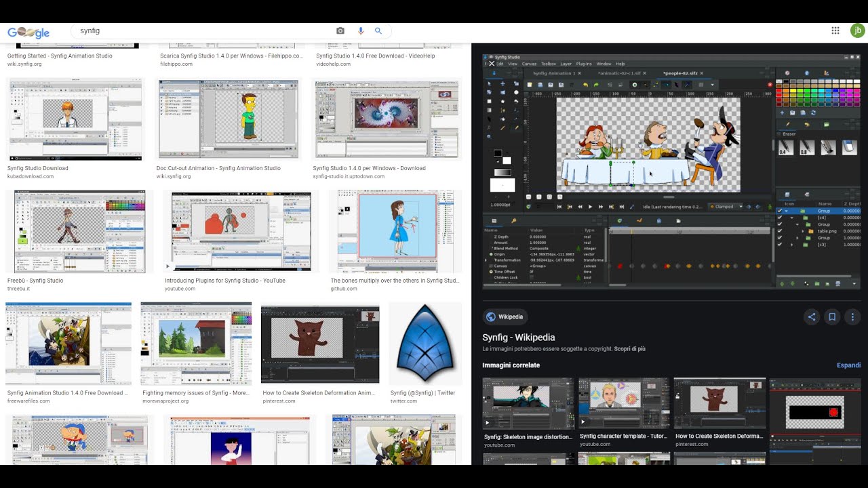Select the Fighting memory issues thumbnail

[x=196, y=344]
